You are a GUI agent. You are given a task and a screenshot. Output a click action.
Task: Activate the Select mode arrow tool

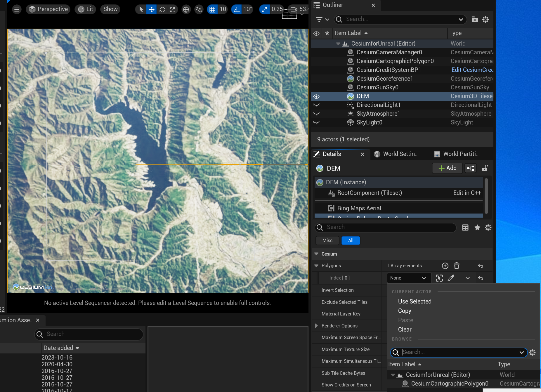pos(141,9)
